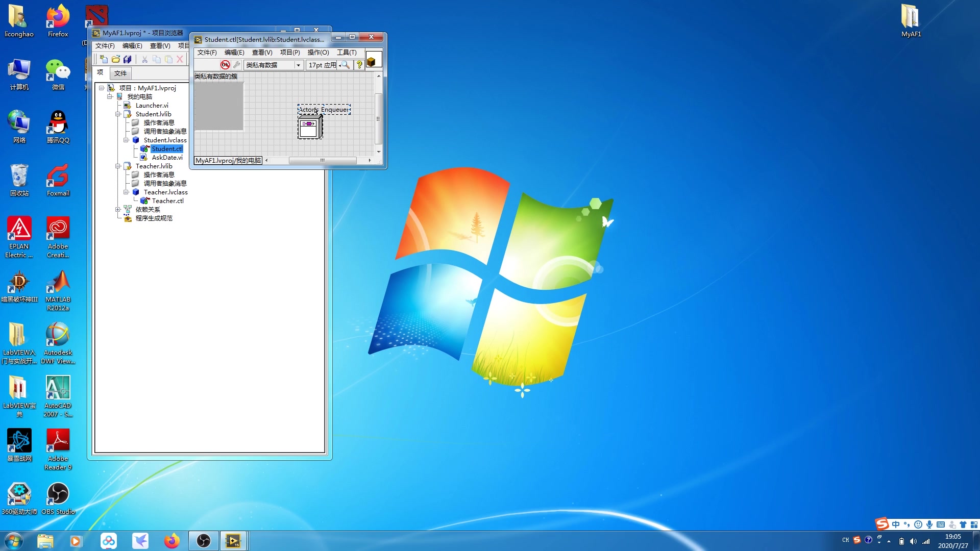Screen dimensions: 980x551
Task: Click scroll-down arrow in Student.ctl window
Action: (379, 152)
